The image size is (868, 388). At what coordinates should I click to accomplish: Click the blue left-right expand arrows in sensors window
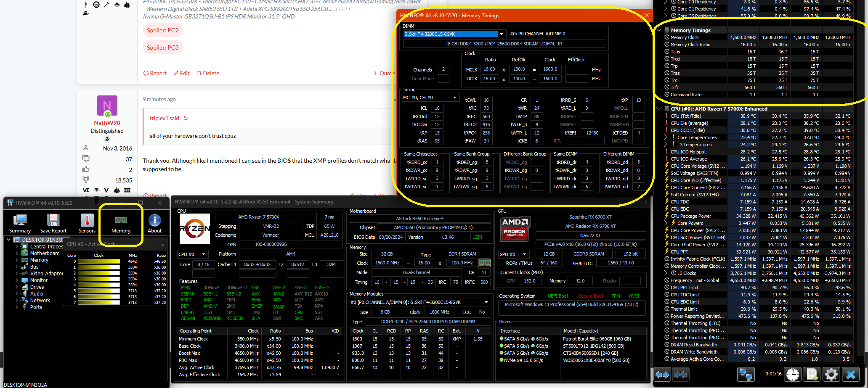662,374
